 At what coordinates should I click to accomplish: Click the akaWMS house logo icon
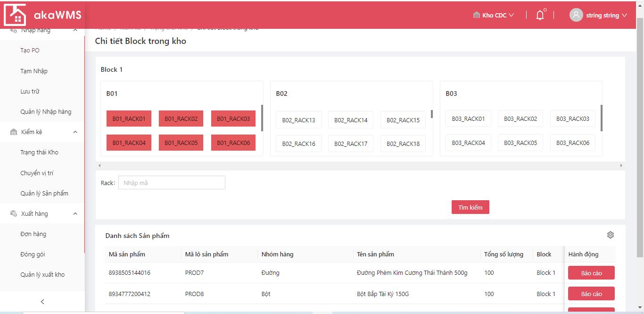pos(15,15)
